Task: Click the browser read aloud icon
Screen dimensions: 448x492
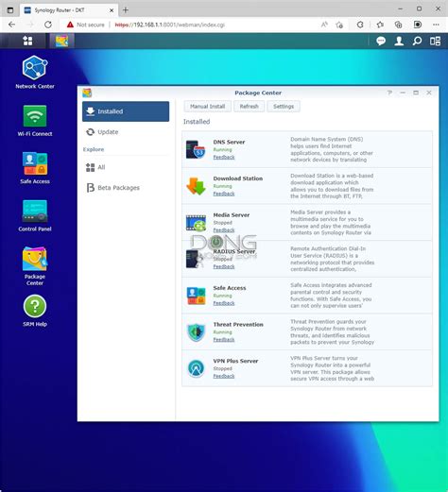Action: click(x=324, y=25)
